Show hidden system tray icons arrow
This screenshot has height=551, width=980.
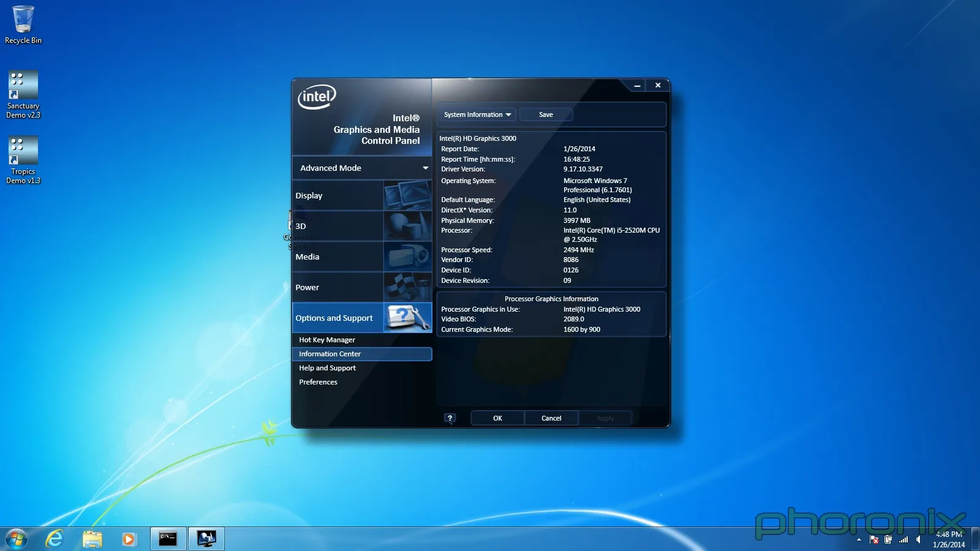tap(859, 539)
